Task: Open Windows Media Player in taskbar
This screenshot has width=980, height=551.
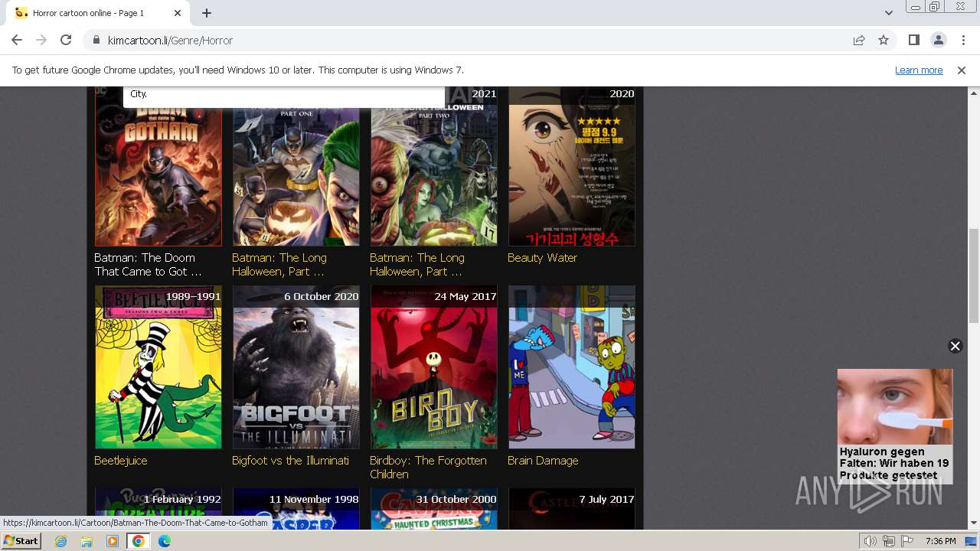Action: (x=113, y=541)
